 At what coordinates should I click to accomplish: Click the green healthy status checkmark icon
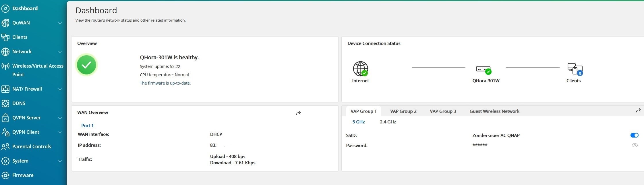pos(86,65)
